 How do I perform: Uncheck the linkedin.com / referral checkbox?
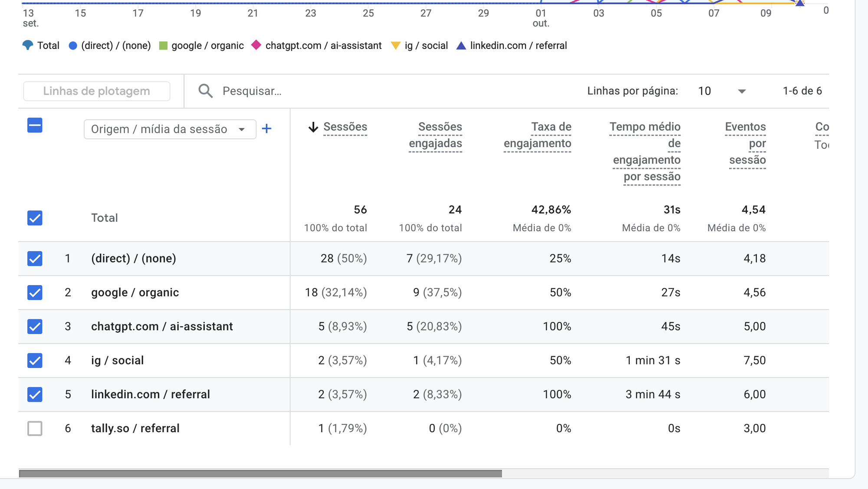[35, 394]
